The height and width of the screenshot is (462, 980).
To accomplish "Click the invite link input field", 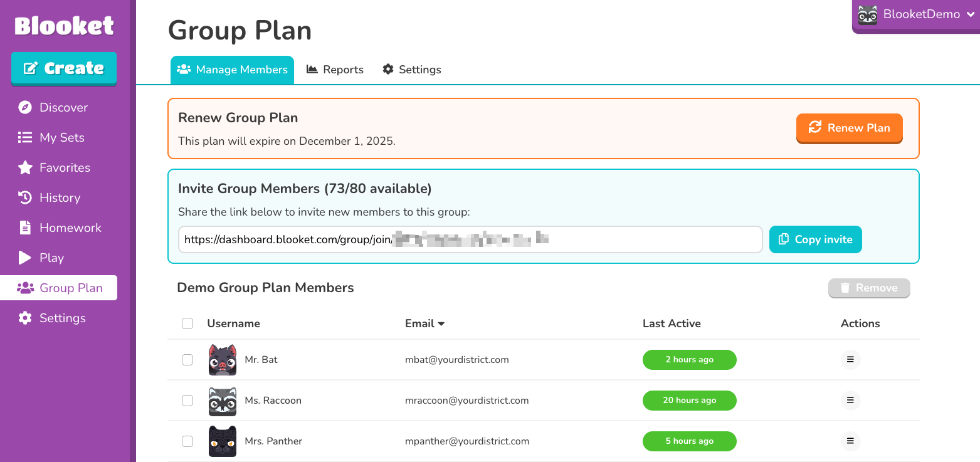I will [470, 239].
